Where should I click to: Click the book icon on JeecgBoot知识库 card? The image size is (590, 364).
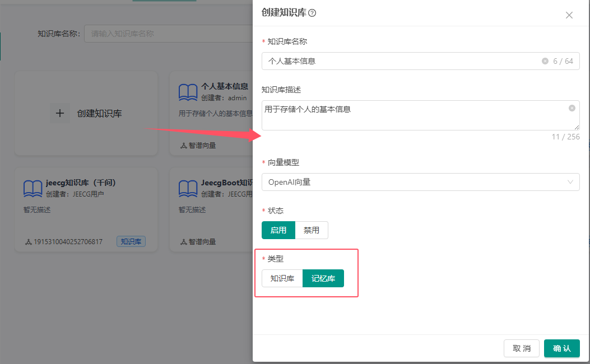tap(188, 188)
